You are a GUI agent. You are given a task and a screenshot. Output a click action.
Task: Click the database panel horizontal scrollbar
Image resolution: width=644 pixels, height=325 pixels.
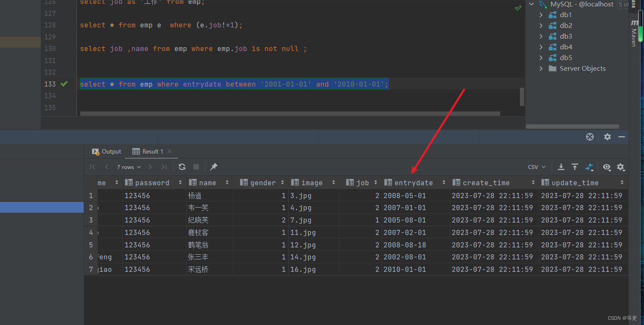572,126
